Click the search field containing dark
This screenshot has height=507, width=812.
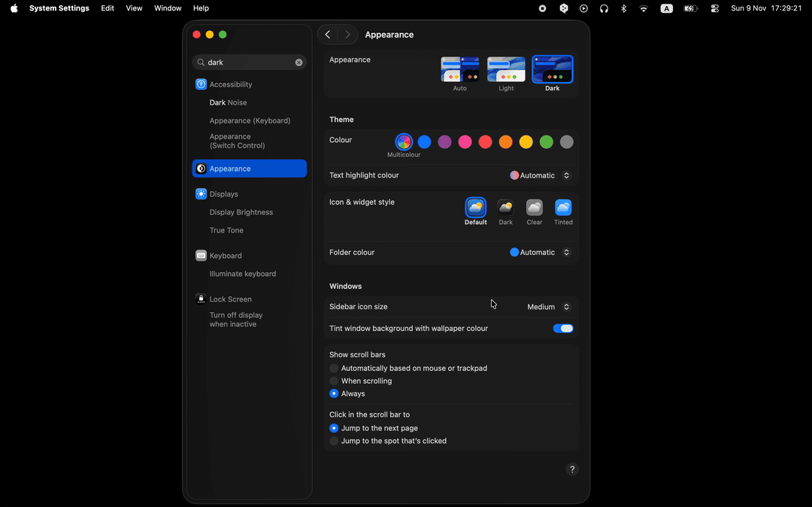click(250, 62)
